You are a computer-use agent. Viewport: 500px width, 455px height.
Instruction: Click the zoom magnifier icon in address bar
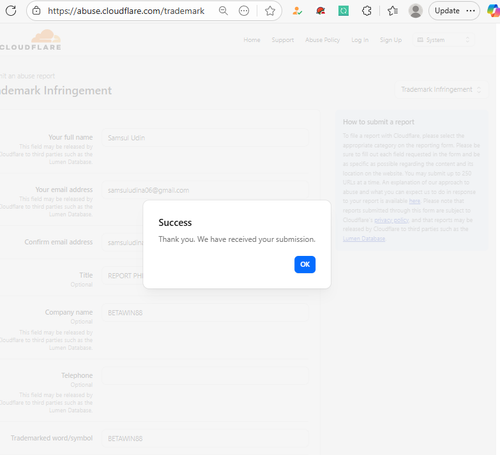(223, 11)
